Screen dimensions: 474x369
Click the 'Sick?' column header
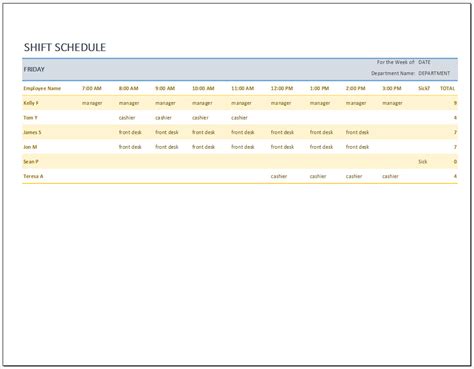pos(424,88)
